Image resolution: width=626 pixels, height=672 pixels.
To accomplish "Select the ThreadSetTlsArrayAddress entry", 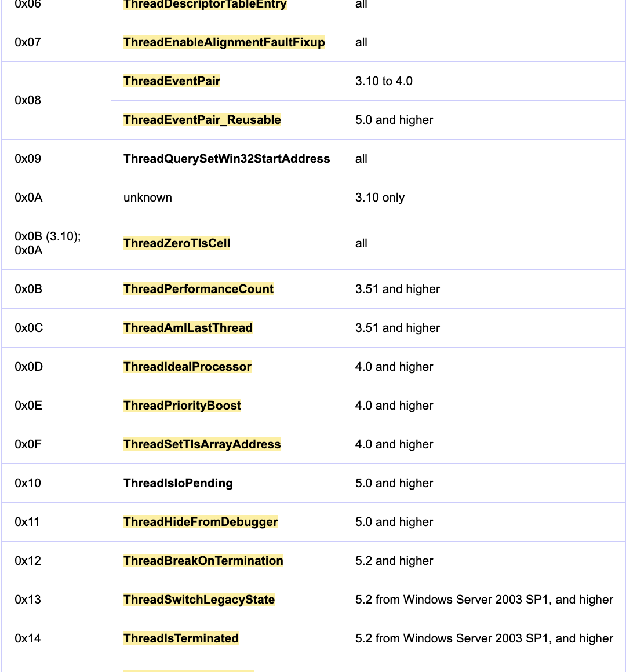I will point(202,444).
